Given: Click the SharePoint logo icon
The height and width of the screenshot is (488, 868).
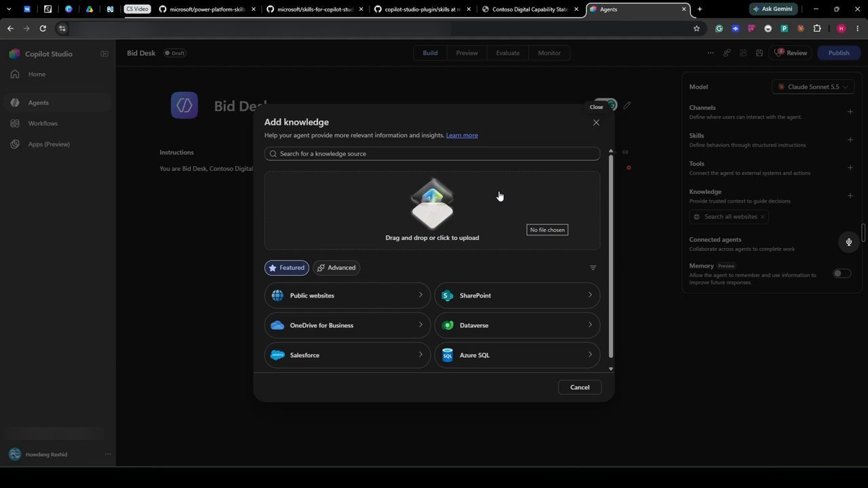Looking at the screenshot, I should (x=447, y=296).
